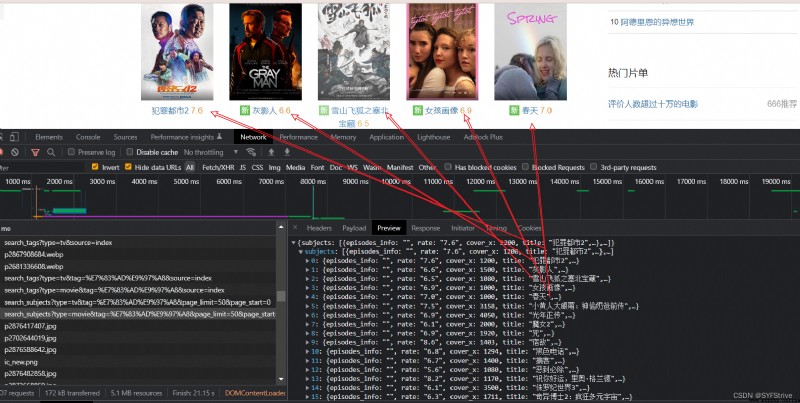
Task: Focus the network Filter text field
Action: coord(42,167)
